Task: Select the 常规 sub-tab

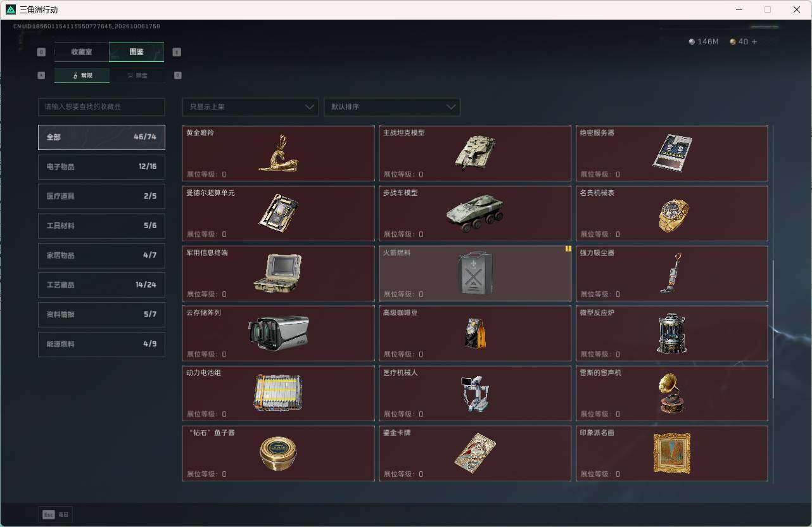Action: click(x=82, y=75)
